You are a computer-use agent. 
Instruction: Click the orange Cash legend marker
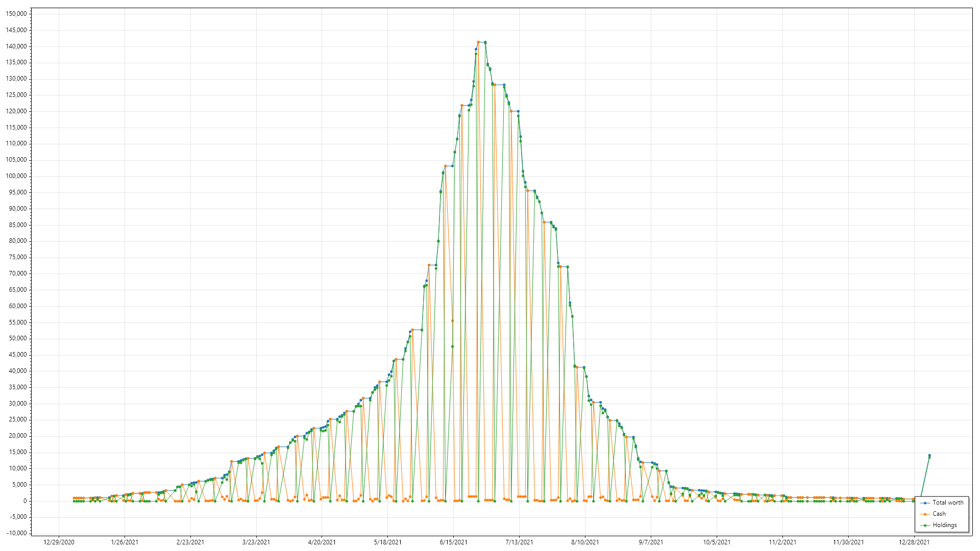point(925,514)
